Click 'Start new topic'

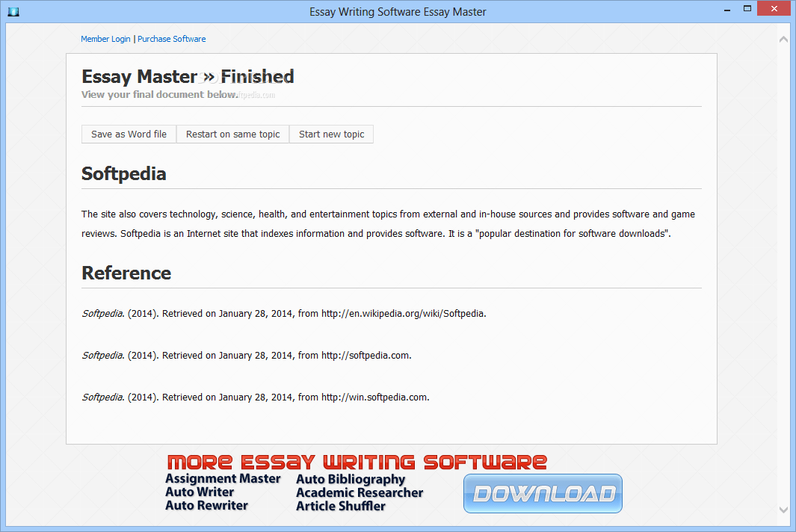pyautogui.click(x=331, y=134)
